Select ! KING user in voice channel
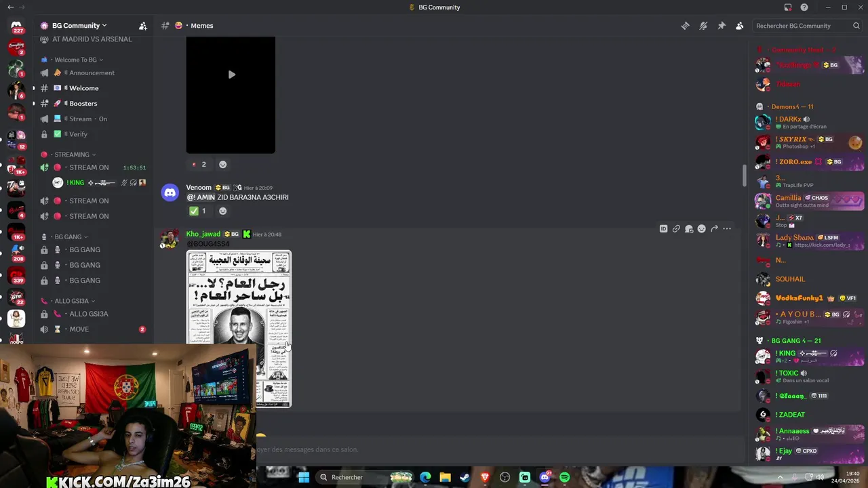This screenshot has width=868, height=488. tap(100, 182)
